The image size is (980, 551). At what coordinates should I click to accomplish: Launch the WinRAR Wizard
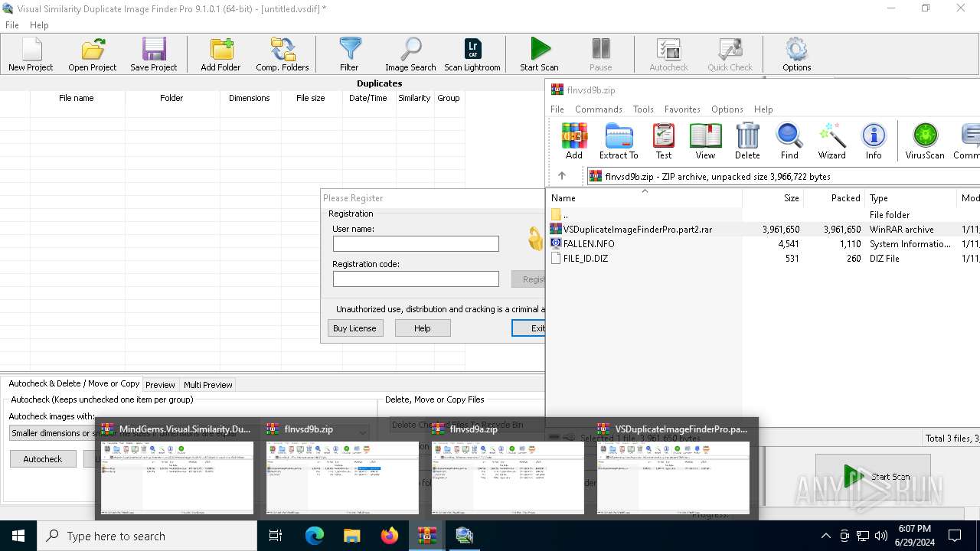[x=831, y=142]
